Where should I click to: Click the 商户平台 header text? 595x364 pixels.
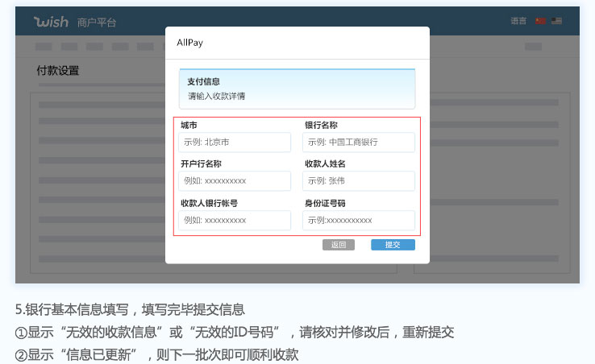97,23
